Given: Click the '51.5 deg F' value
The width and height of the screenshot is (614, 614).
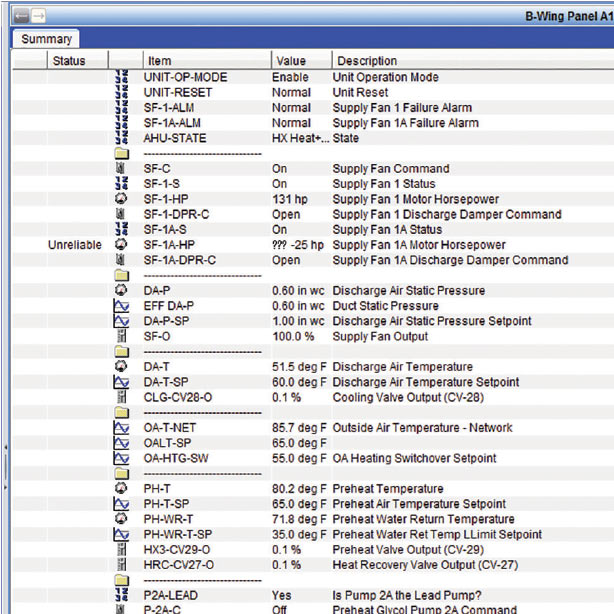Looking at the screenshot, I should [x=300, y=367].
